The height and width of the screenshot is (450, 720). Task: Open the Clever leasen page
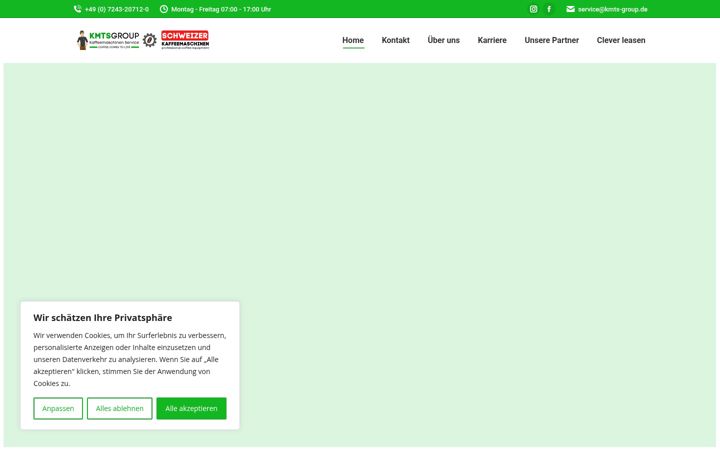point(621,40)
